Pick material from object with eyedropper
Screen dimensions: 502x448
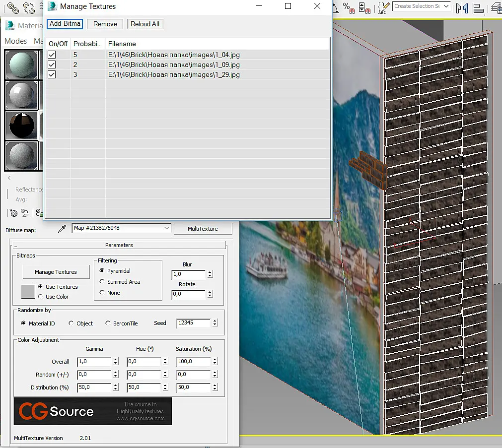pos(62,229)
